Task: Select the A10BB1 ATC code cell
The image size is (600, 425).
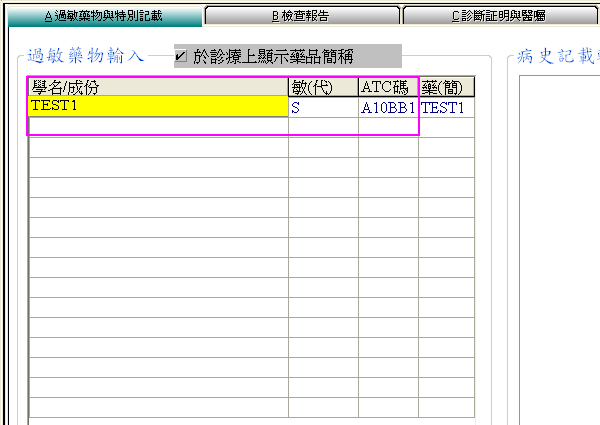Action: (388, 107)
